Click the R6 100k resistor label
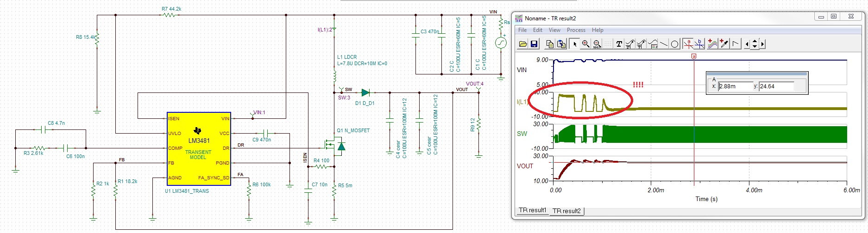 262,184
